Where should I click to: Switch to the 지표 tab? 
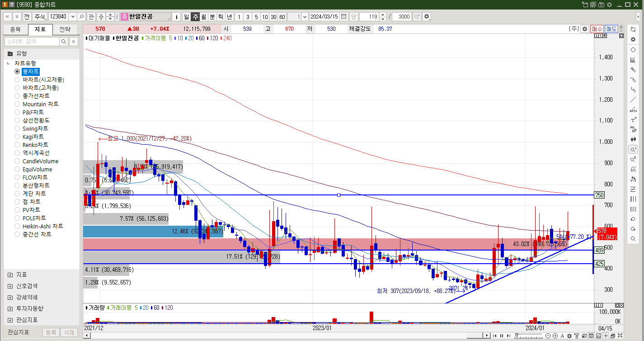pyautogui.click(x=40, y=30)
